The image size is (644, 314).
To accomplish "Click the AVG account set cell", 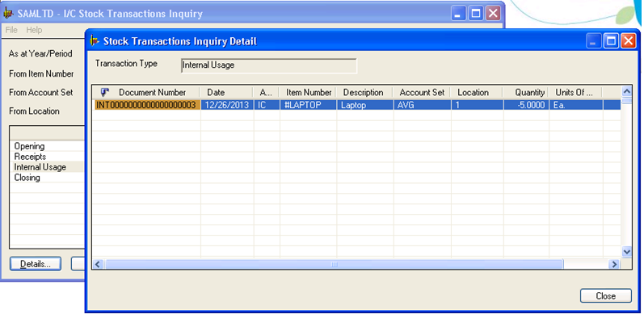I will click(423, 105).
